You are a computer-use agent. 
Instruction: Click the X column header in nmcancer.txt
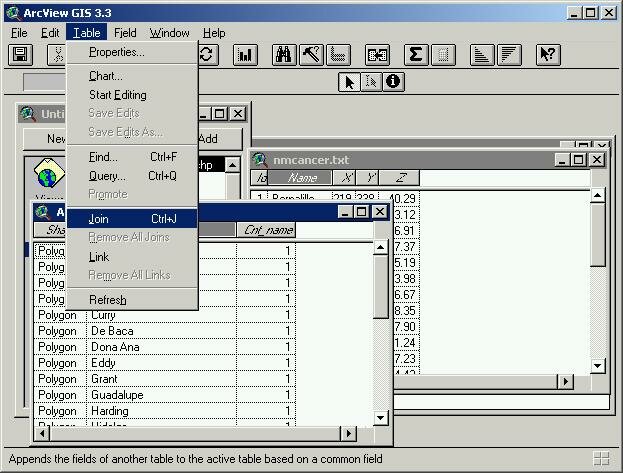tap(344, 177)
